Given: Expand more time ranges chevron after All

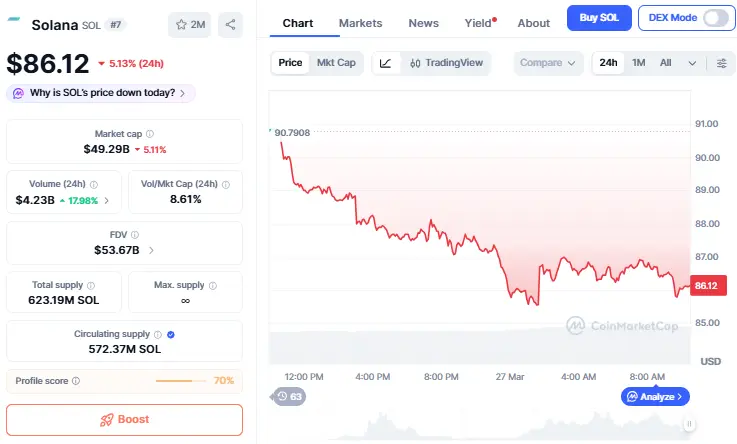Looking at the screenshot, I should pyautogui.click(x=692, y=63).
